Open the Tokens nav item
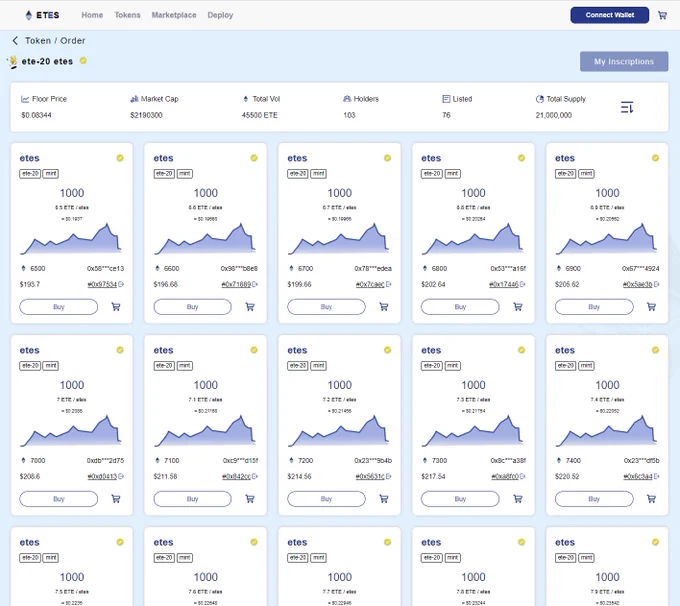680x606 pixels. [x=128, y=15]
